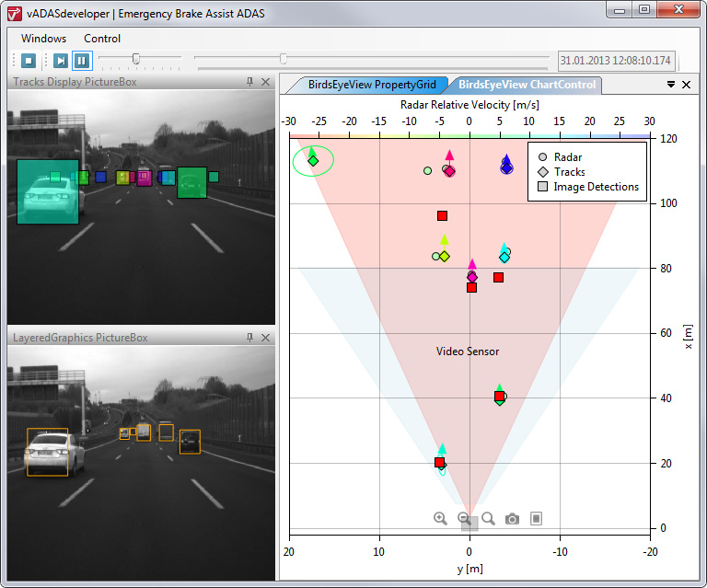Minimize the vADASdeveloper window
This screenshot has width=707, height=588.
pyautogui.click(x=620, y=10)
